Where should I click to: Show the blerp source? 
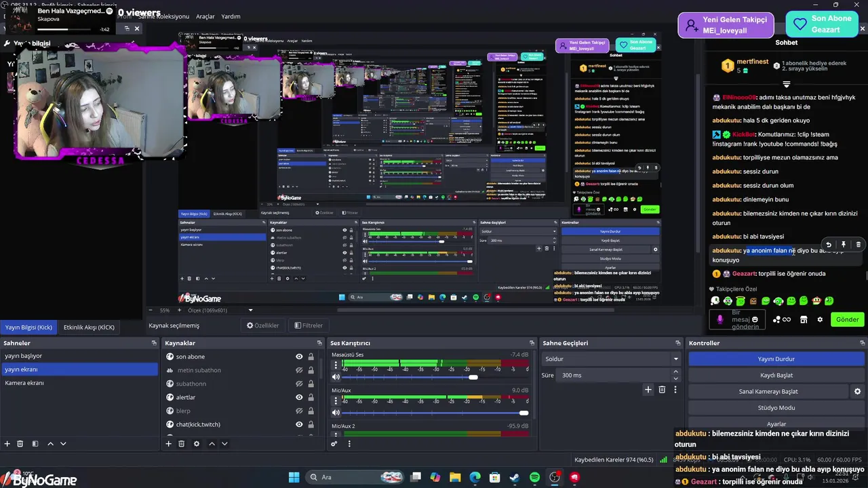(x=299, y=411)
